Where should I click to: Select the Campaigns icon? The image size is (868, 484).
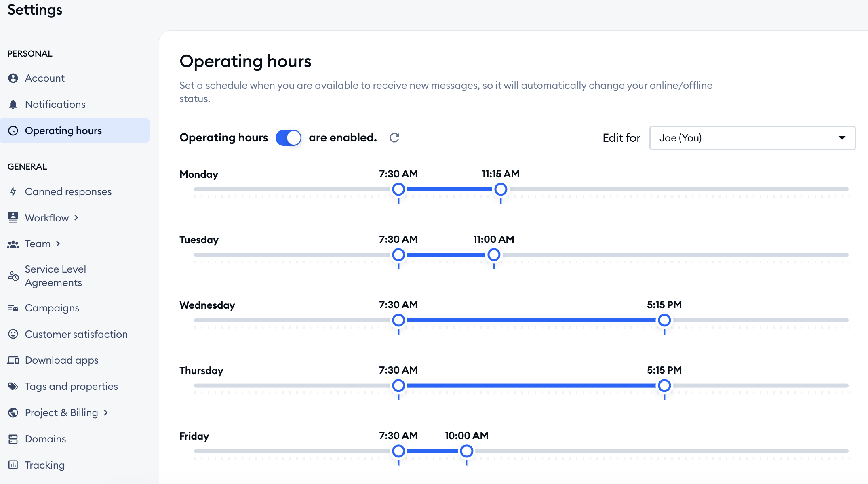point(13,307)
